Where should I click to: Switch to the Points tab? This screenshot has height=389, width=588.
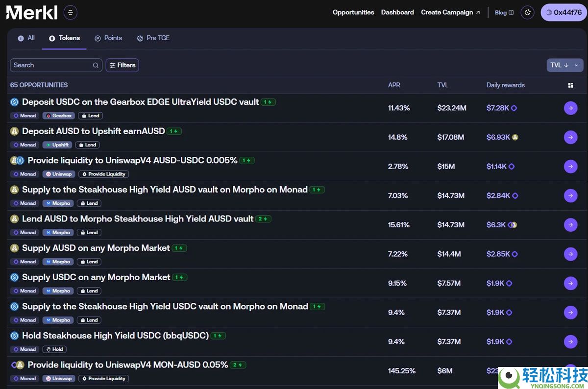click(108, 38)
